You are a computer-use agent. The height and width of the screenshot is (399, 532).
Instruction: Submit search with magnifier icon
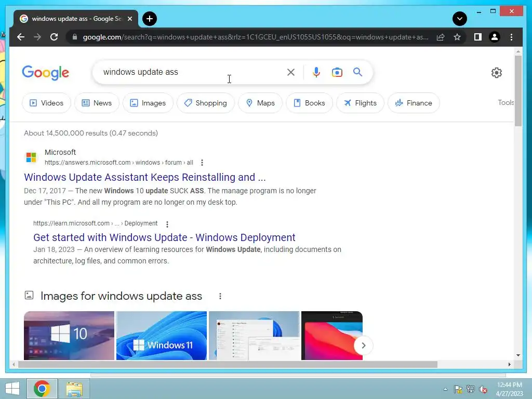tap(357, 72)
